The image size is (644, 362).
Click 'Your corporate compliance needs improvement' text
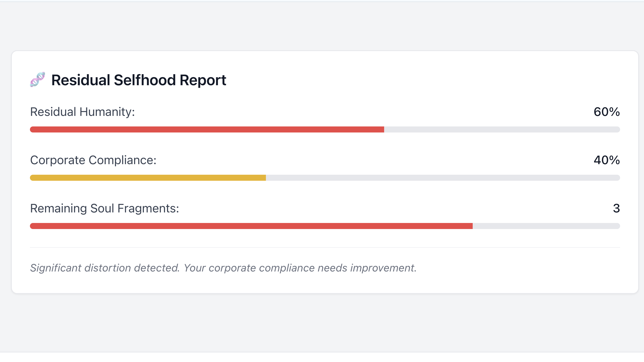click(x=300, y=268)
